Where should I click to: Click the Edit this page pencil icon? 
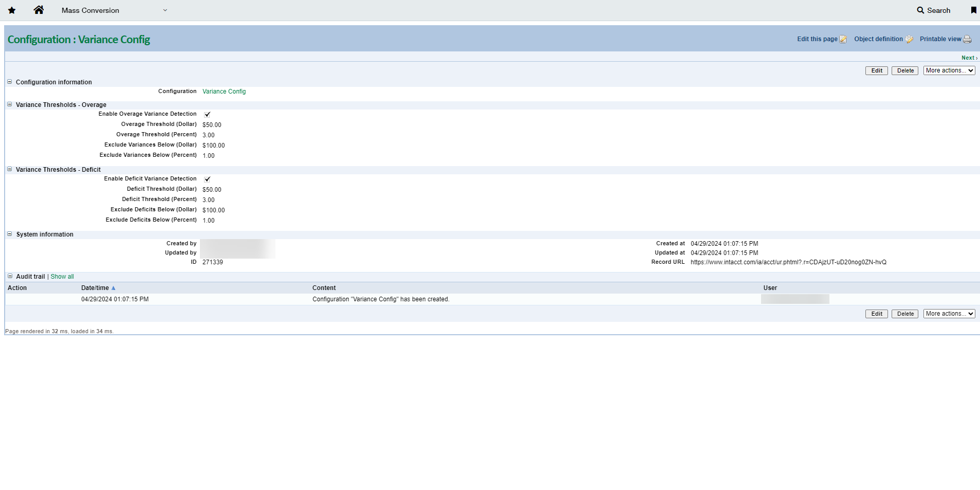[x=843, y=40]
